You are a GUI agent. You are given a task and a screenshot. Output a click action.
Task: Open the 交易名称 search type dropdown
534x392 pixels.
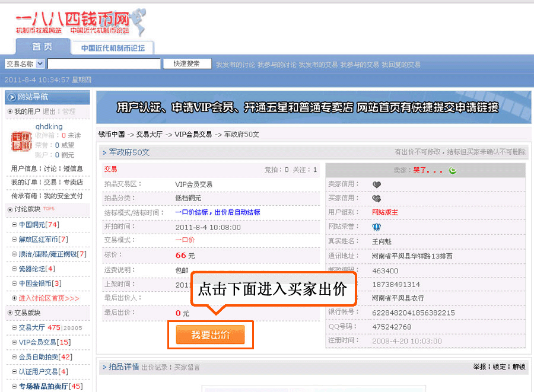[40, 64]
